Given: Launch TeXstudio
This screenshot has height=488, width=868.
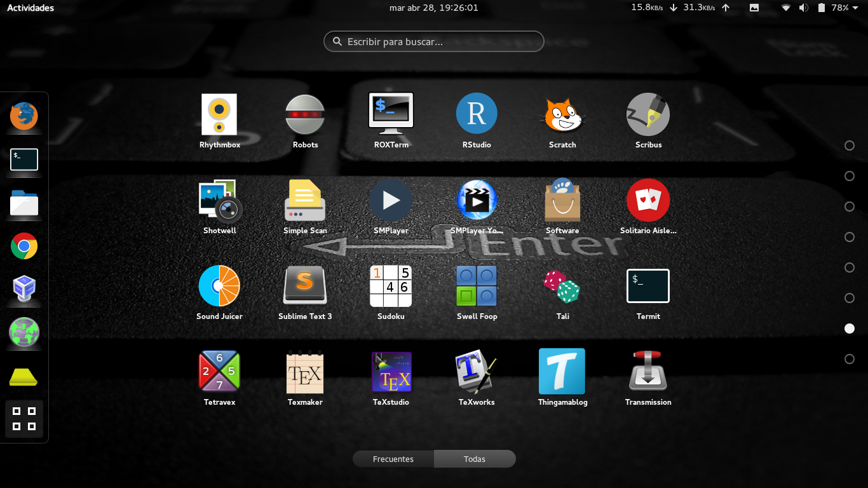Looking at the screenshot, I should click(x=391, y=372).
